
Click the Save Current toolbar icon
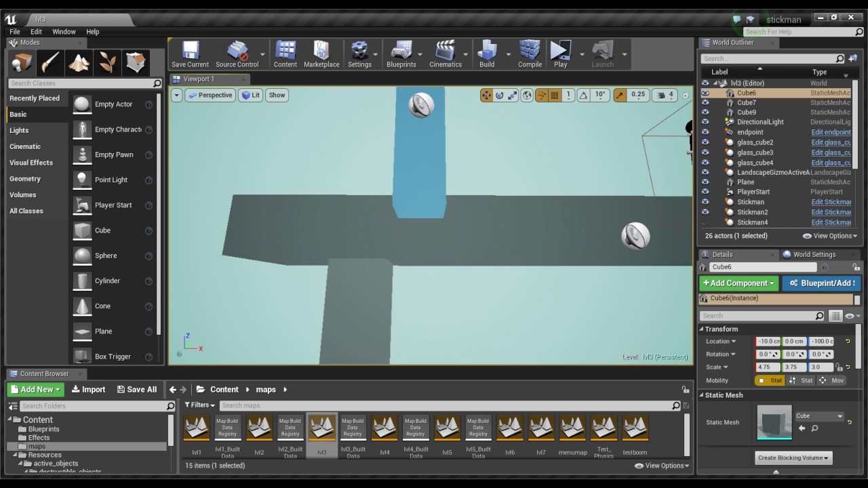tap(190, 54)
